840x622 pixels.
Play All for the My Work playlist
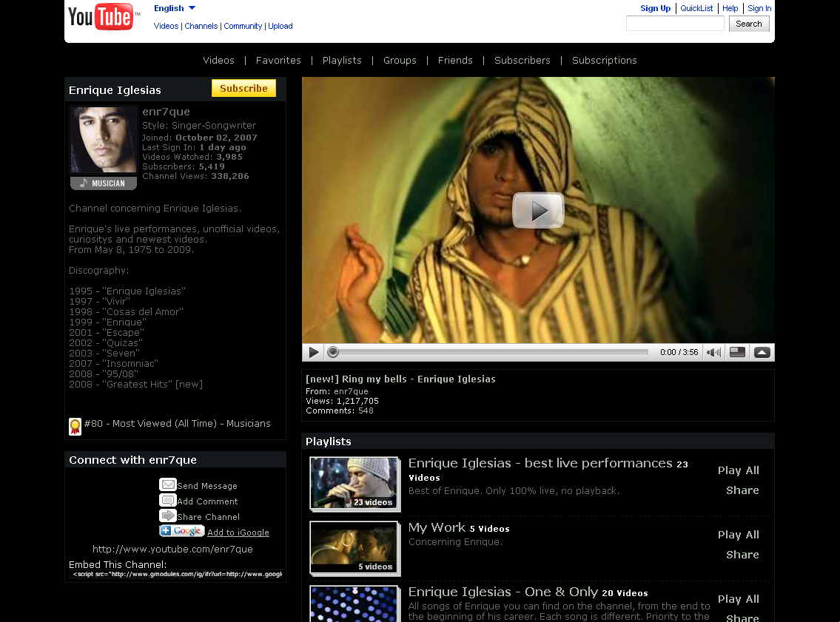pos(738,535)
